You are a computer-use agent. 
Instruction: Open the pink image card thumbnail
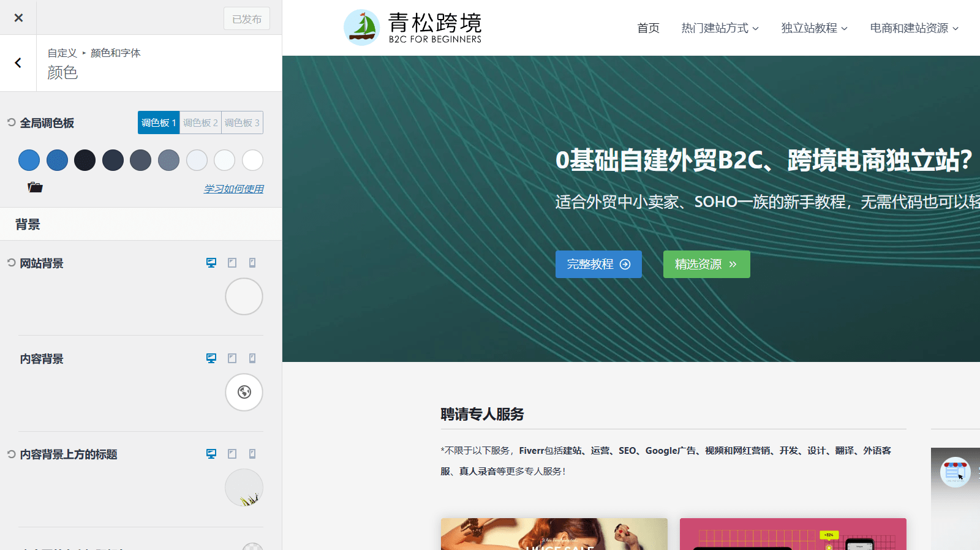pos(793,534)
